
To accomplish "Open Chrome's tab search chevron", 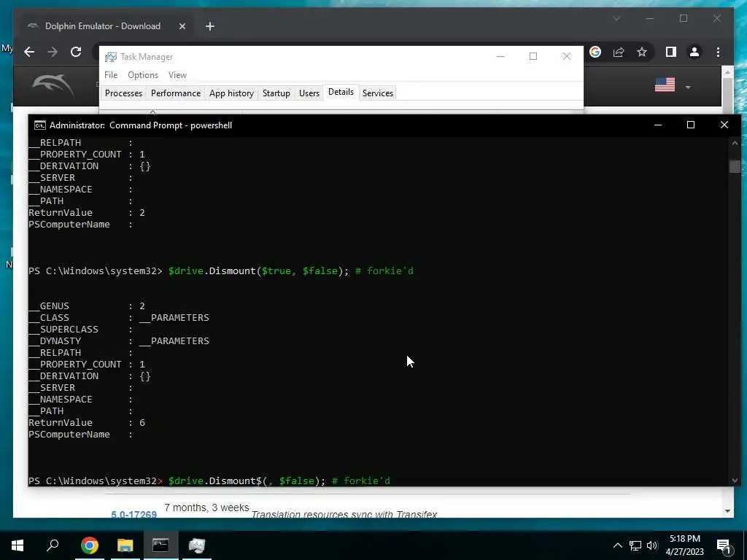I will (x=616, y=18).
